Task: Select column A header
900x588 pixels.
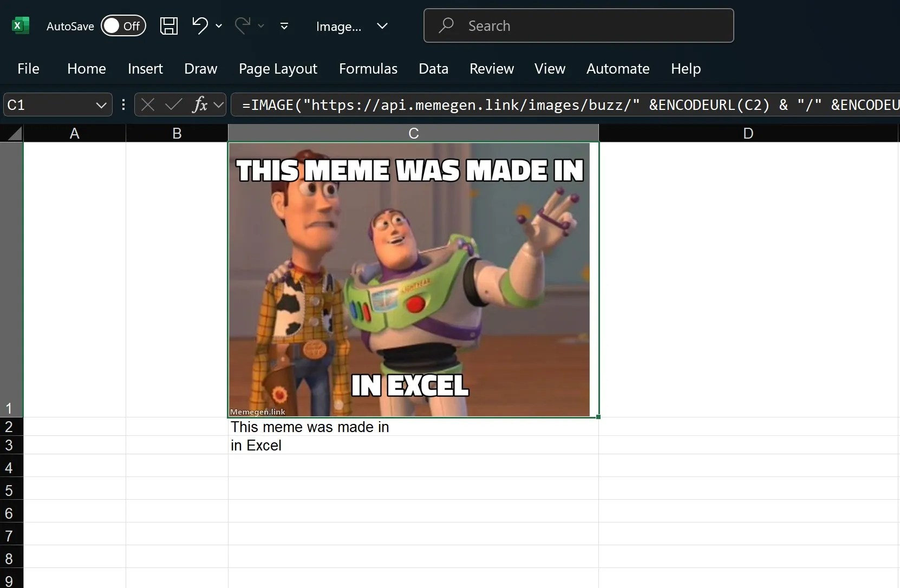Action: click(75, 133)
